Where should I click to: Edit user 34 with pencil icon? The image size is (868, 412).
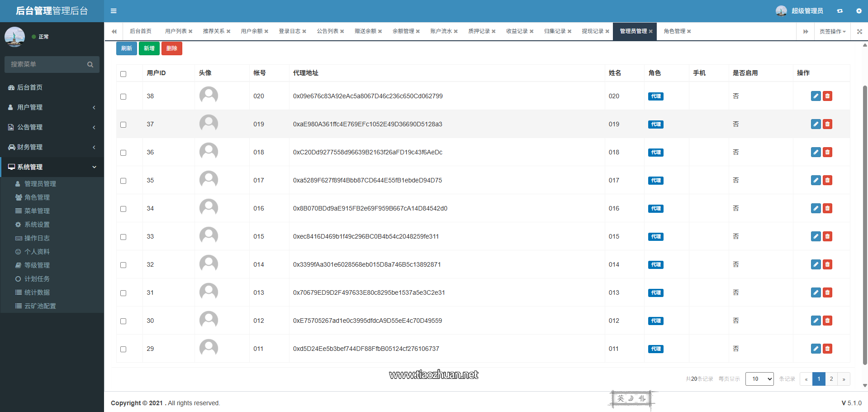click(816, 208)
